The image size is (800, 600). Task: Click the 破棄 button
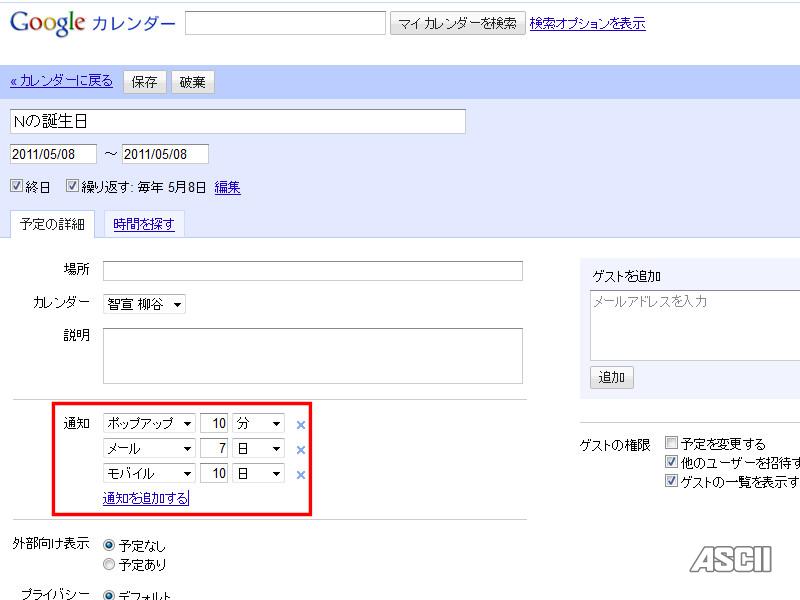click(x=192, y=82)
